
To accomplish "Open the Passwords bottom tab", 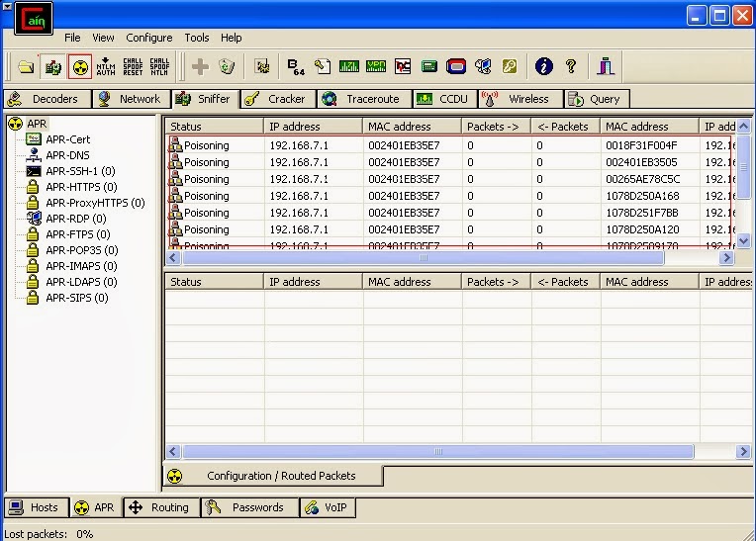I will [x=249, y=507].
